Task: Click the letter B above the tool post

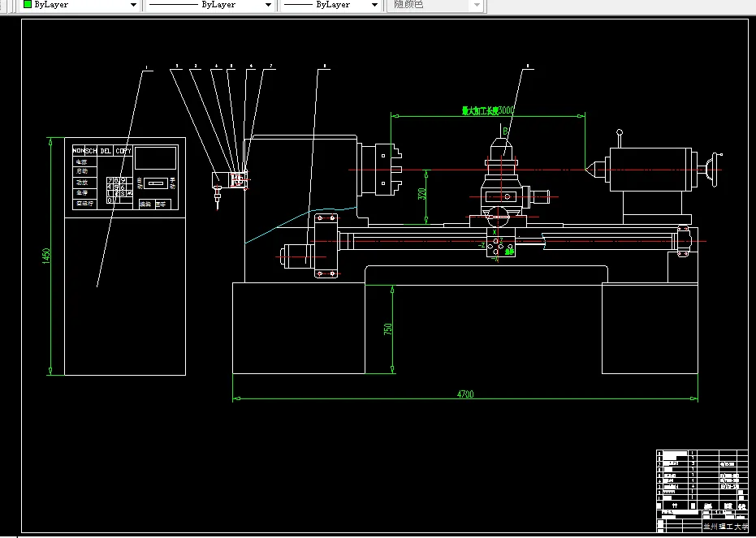Action: 505,130
